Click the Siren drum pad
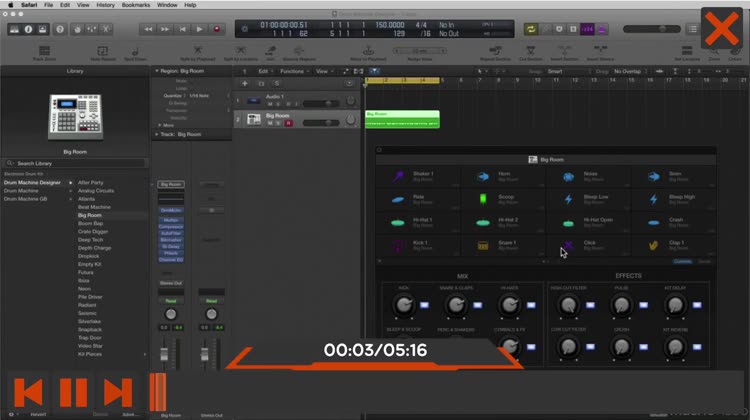Screen dimensions: 750x420 (x=674, y=177)
